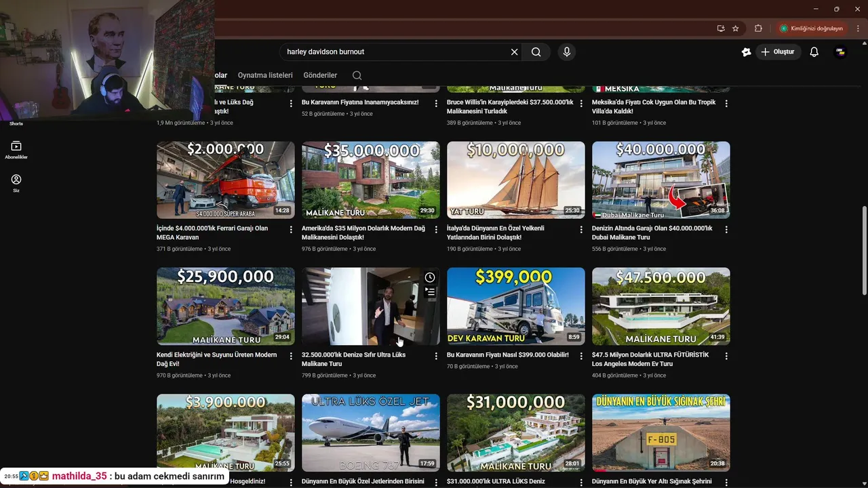The width and height of the screenshot is (868, 488).
Task: Open options for MEGA Karavan video
Action: click(291, 230)
